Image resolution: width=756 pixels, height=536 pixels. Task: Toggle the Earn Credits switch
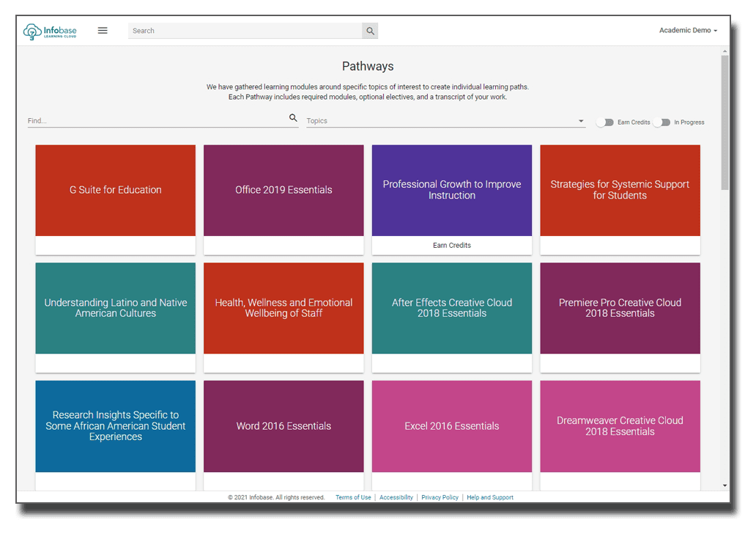point(605,122)
